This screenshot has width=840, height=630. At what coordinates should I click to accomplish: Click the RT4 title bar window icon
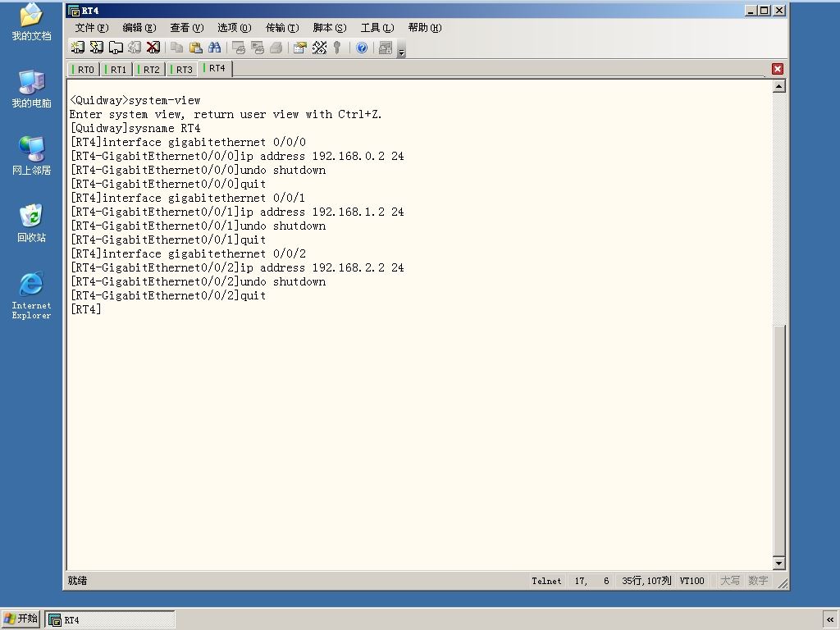[74, 10]
